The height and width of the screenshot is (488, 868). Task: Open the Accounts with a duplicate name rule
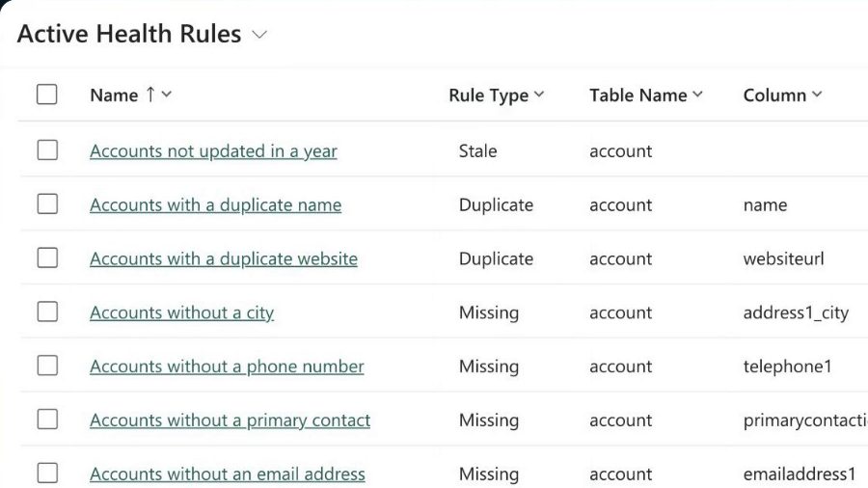(215, 204)
